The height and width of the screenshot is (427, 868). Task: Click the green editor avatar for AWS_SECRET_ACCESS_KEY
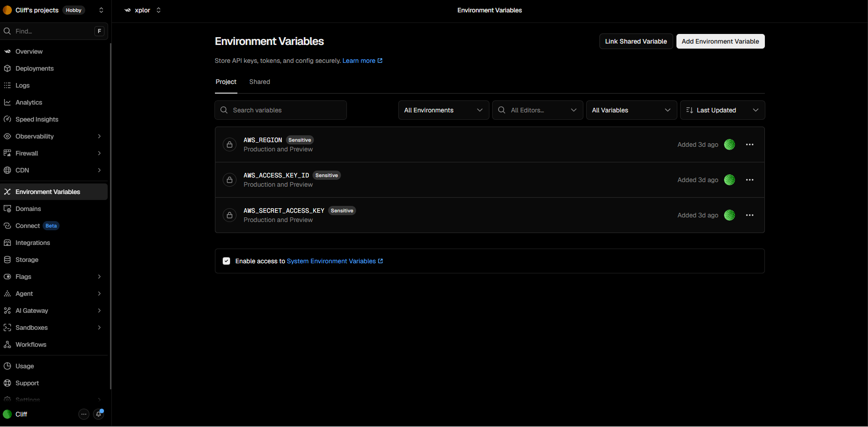tap(730, 215)
